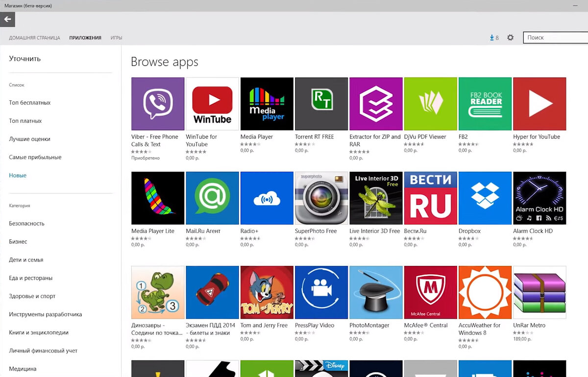
Task: Go back with the arrow button
Action: pyautogui.click(x=7, y=20)
